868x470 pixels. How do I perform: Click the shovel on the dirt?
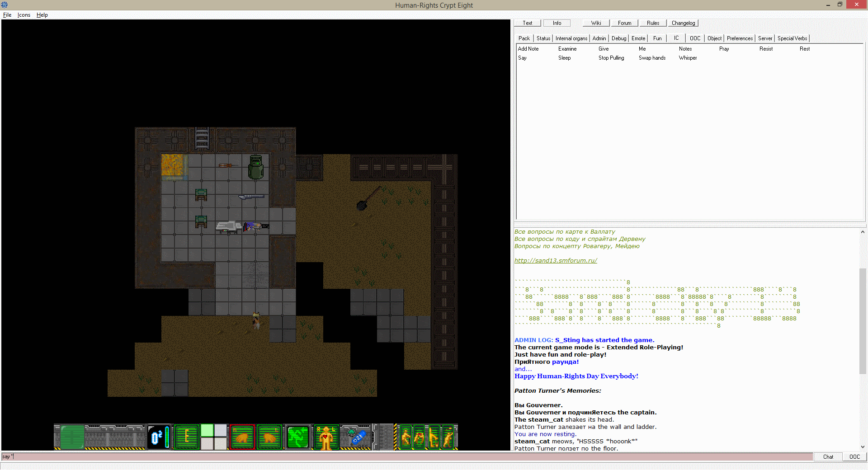[369, 198]
